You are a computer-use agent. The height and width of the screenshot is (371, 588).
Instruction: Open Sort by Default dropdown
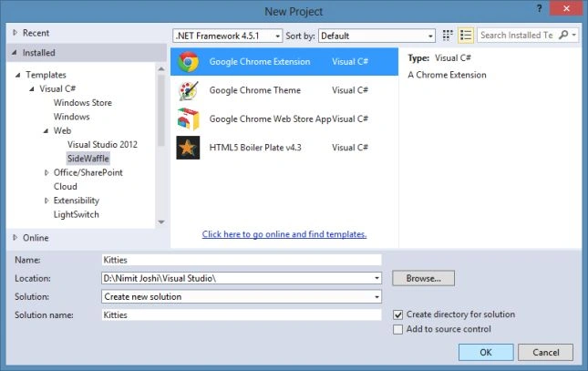pos(377,36)
